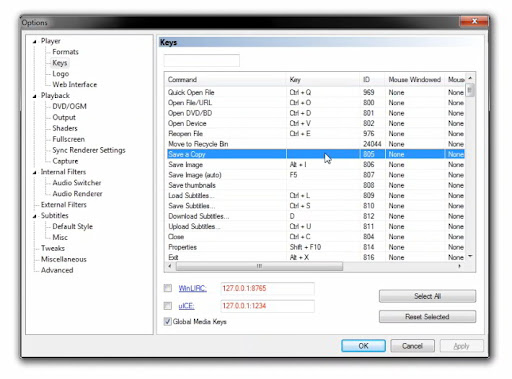Open Misc subtitle settings

60,237
